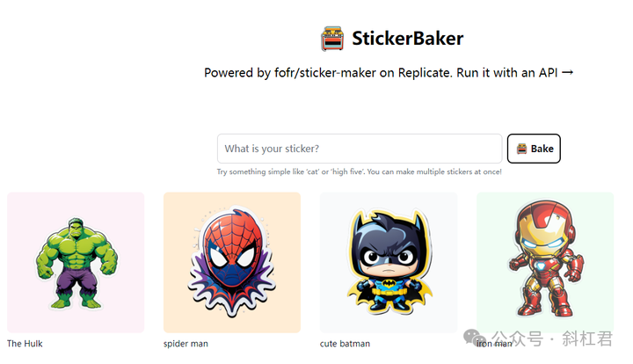Open the cute batman sticker image
Image resolution: width=633 pixels, height=364 pixels.
click(x=389, y=263)
